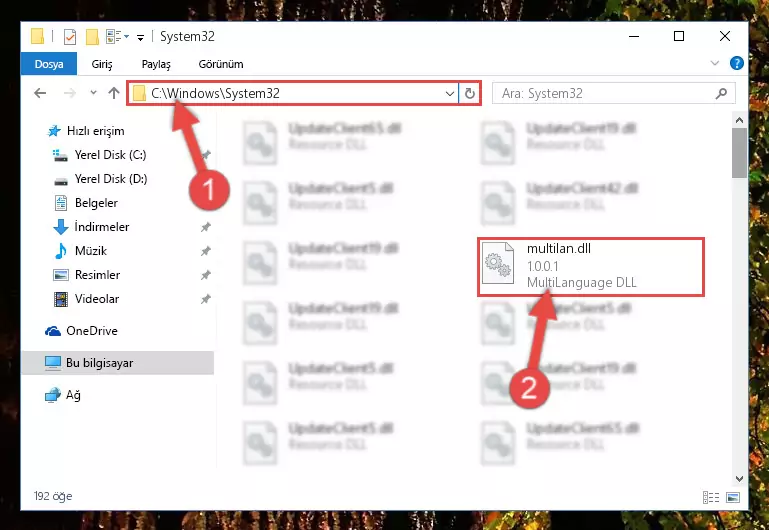Click the scrollbar up arrow

[x=740, y=120]
